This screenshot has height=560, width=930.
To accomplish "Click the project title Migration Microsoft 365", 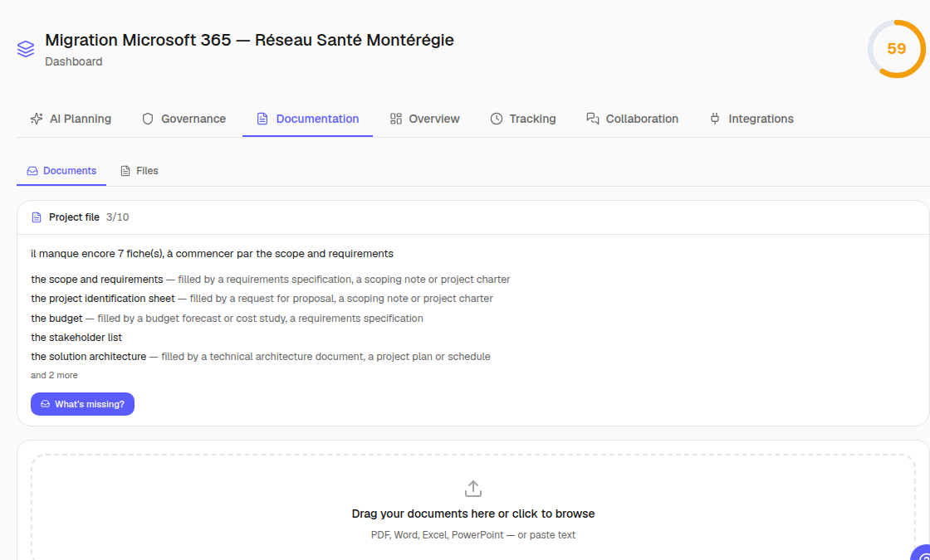I will coord(249,40).
